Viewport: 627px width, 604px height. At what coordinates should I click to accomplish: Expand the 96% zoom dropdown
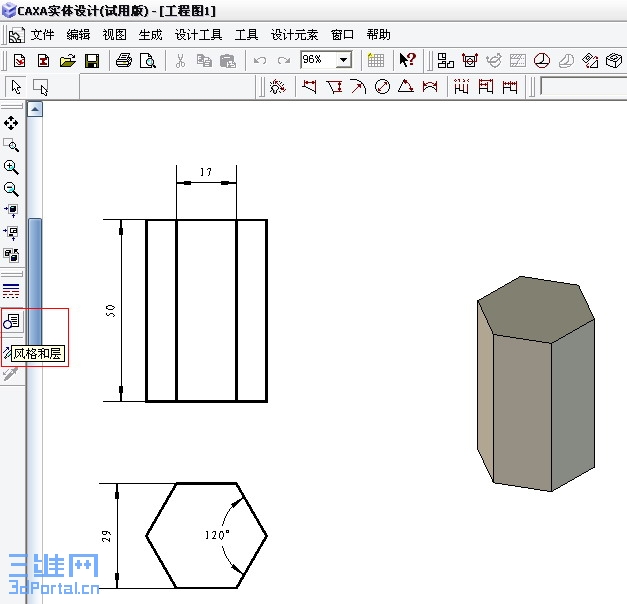click(x=343, y=60)
